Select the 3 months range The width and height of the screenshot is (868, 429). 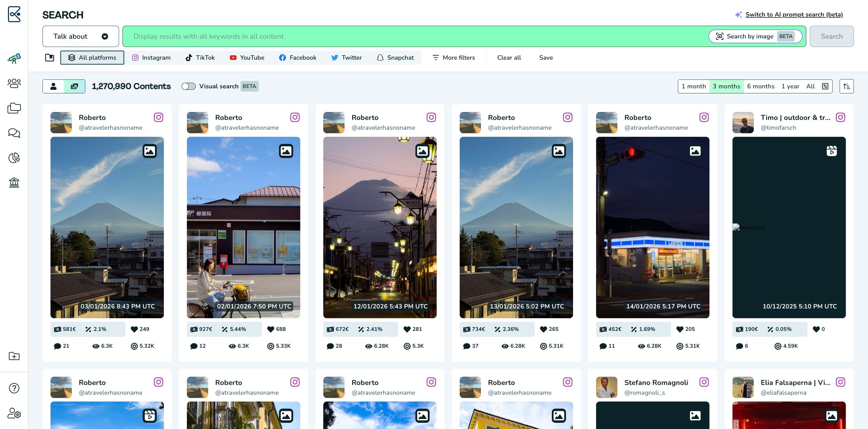(726, 86)
